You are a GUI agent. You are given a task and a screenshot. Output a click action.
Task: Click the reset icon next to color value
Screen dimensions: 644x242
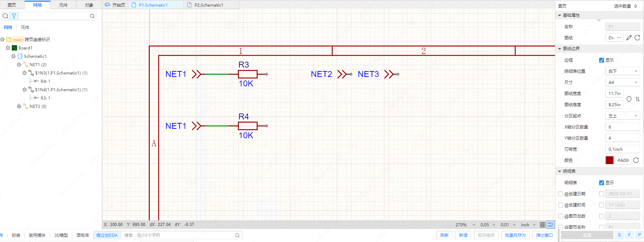[636, 160]
